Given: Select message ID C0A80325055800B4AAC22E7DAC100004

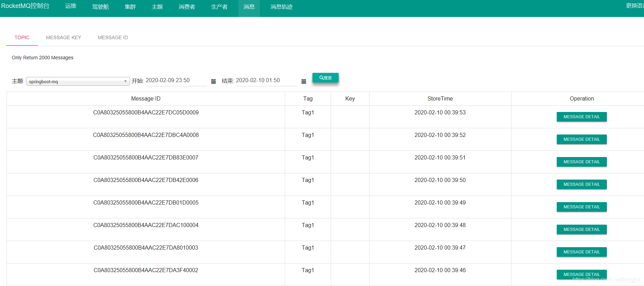Looking at the screenshot, I should coord(146,225).
